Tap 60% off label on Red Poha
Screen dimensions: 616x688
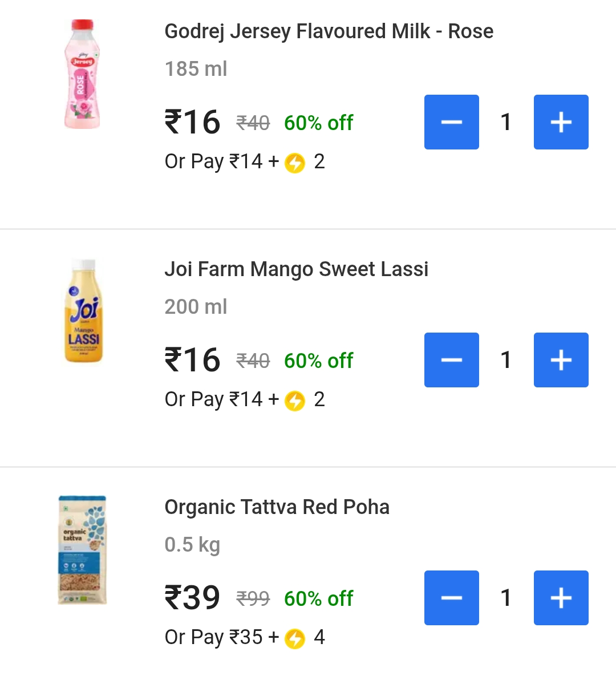[x=318, y=598]
